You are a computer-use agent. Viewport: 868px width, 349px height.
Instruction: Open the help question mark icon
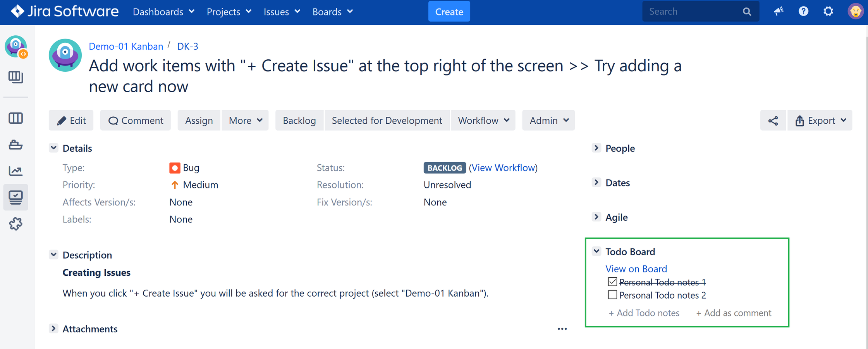point(803,11)
